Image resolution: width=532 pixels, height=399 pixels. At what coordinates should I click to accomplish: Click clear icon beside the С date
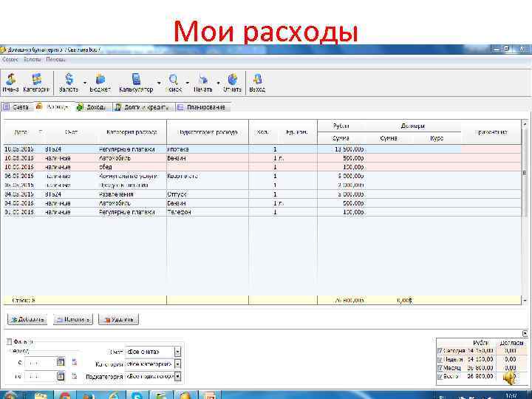click(x=75, y=362)
